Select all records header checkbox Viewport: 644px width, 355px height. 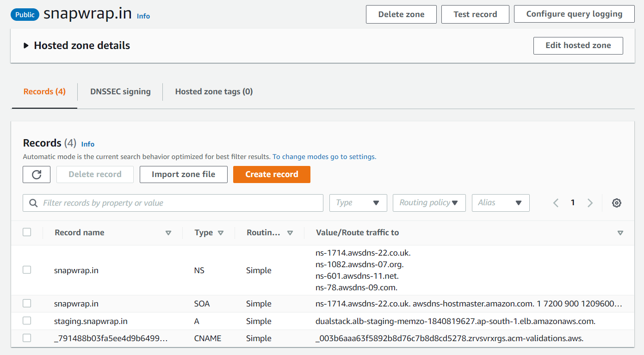[x=27, y=232]
